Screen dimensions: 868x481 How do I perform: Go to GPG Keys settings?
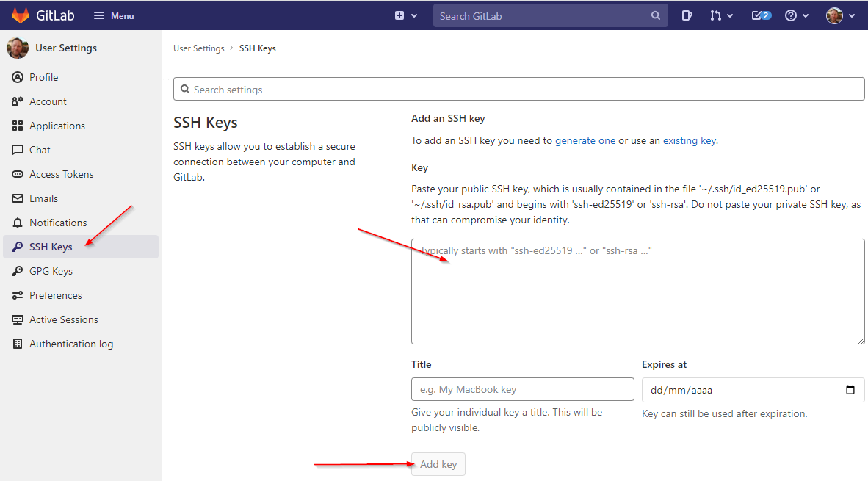51,271
